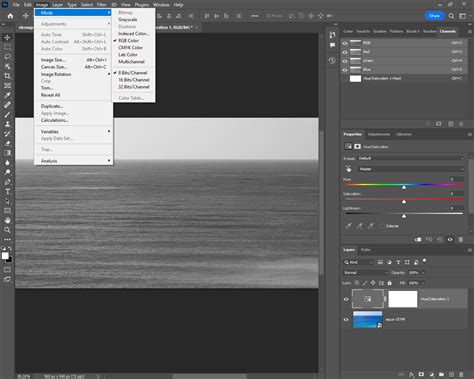Select the Blur tool
Viewport: 474px width, 379px height.
(7, 163)
